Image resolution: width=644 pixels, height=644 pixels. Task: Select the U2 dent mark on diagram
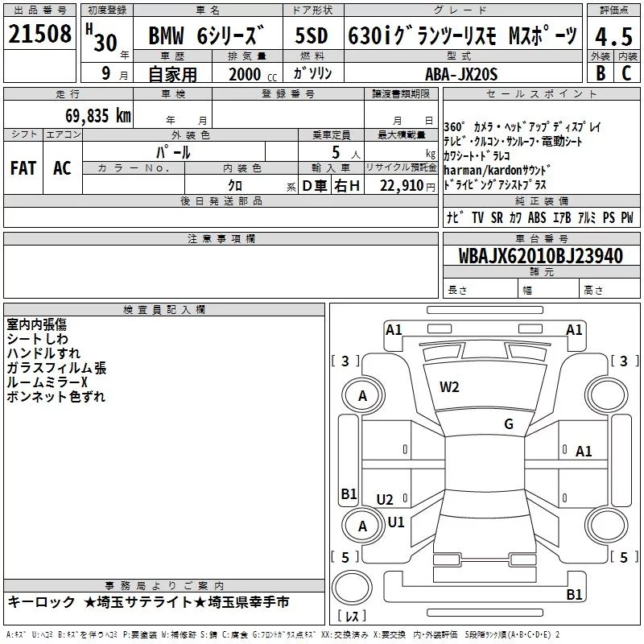(x=385, y=499)
